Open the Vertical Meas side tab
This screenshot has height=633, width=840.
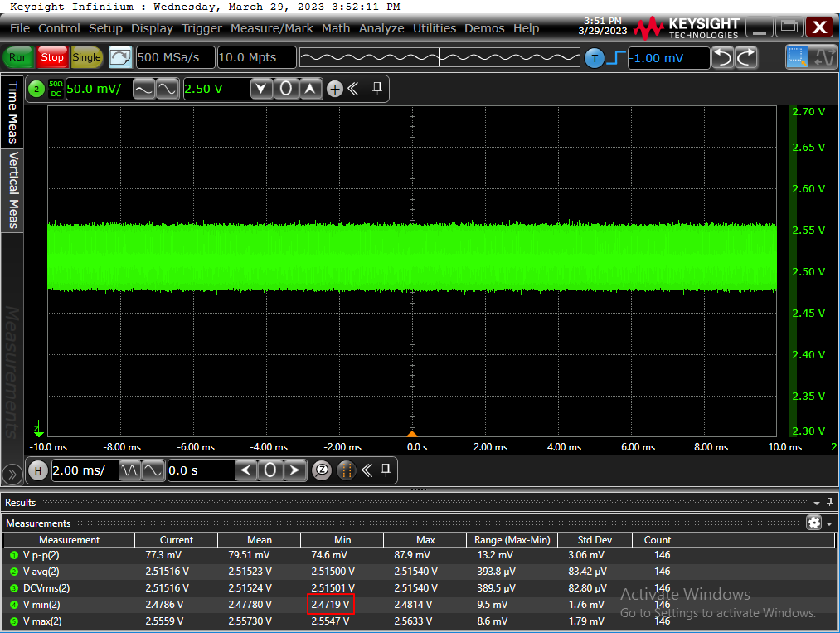point(12,190)
